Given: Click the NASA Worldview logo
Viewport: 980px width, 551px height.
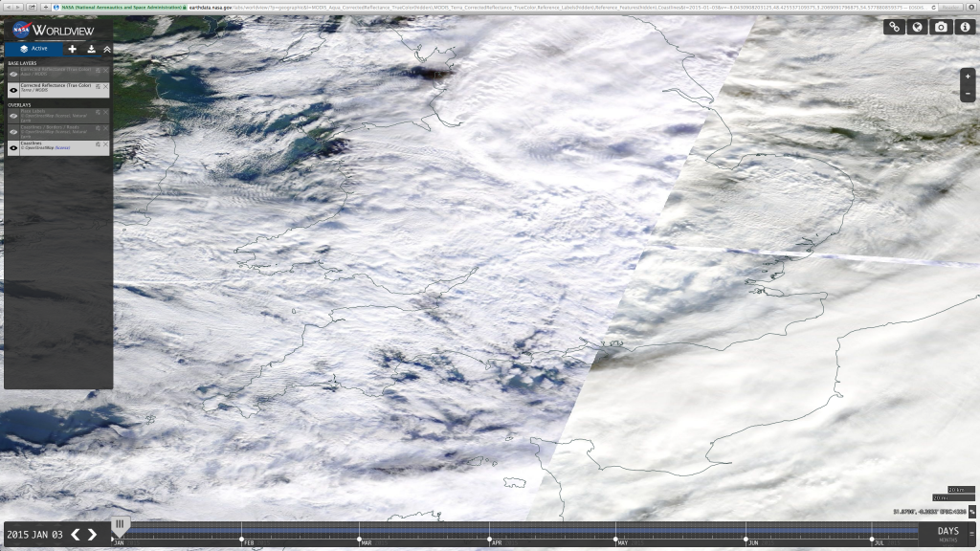Looking at the screenshot, I should [54, 30].
